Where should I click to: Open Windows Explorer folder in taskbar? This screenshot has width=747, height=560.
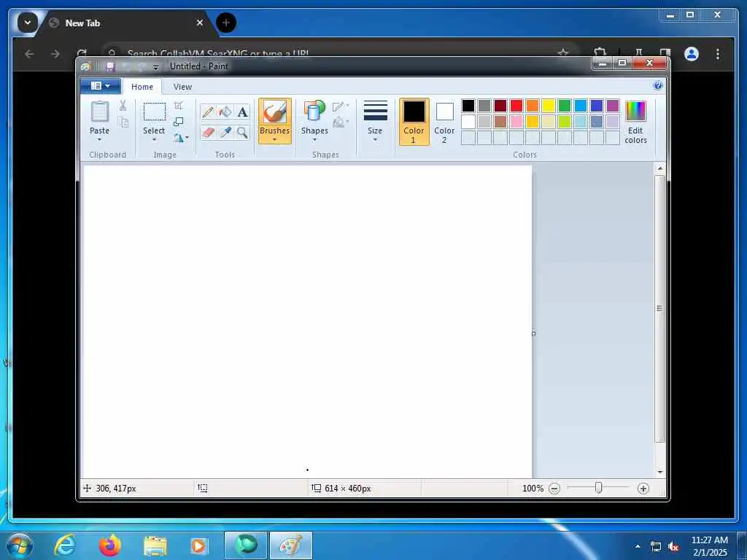pos(155,546)
